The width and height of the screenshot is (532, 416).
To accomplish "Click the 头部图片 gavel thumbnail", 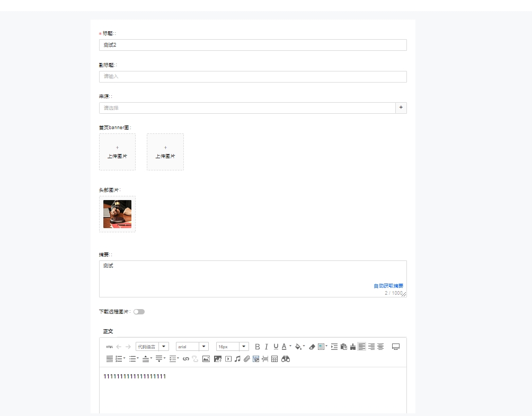I will pos(118,214).
